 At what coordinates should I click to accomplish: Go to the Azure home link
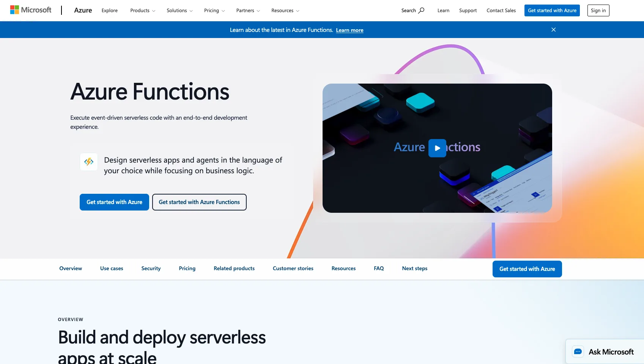(83, 10)
